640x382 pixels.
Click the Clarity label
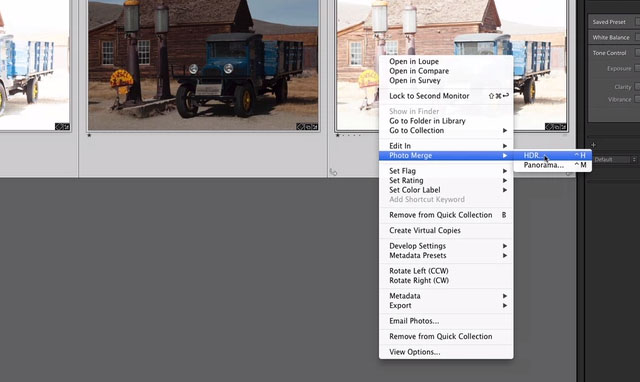pyautogui.click(x=623, y=87)
